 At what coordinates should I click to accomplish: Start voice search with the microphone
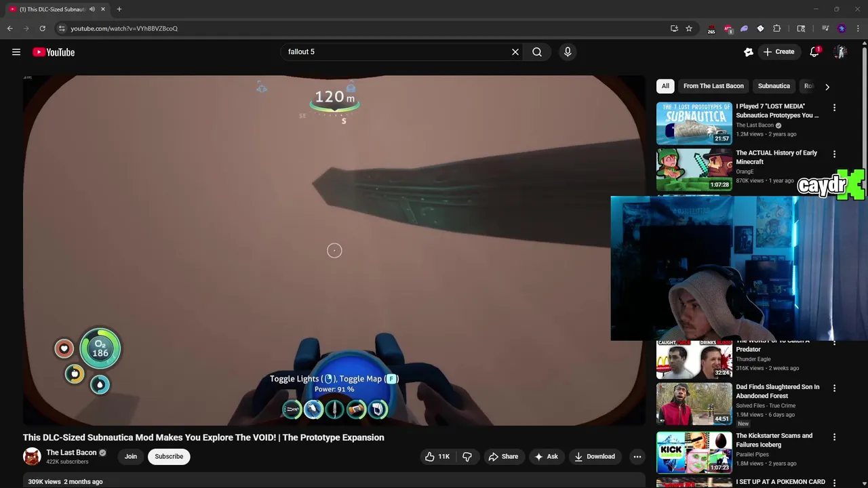point(568,52)
